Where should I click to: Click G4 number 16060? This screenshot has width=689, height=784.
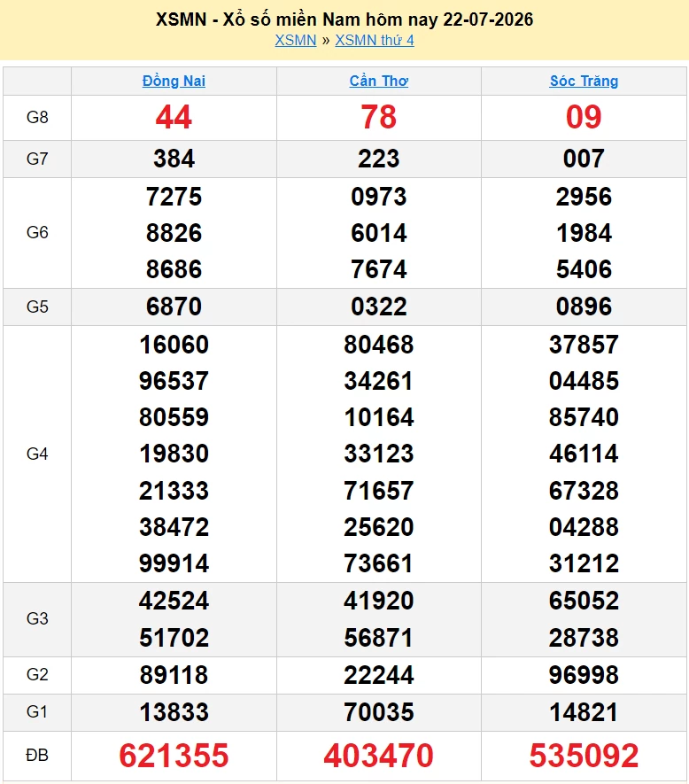tap(174, 345)
